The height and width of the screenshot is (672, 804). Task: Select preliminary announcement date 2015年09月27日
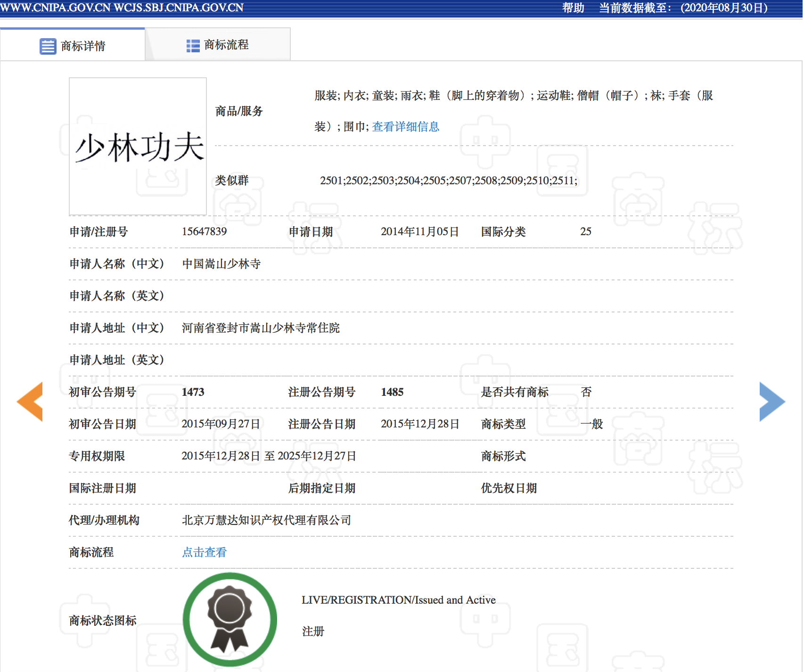click(x=221, y=424)
